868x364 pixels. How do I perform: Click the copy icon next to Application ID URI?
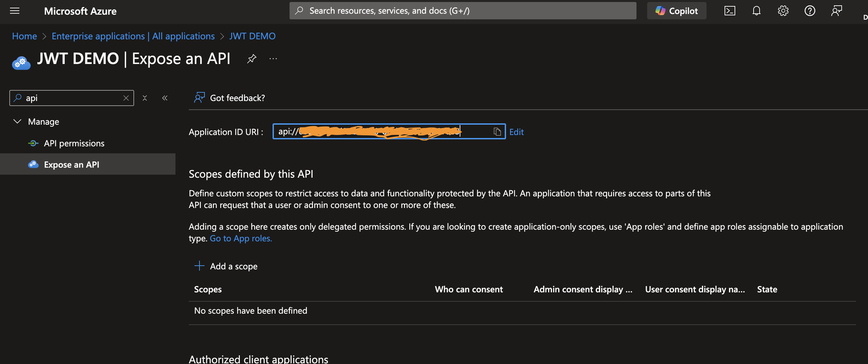[x=497, y=131]
